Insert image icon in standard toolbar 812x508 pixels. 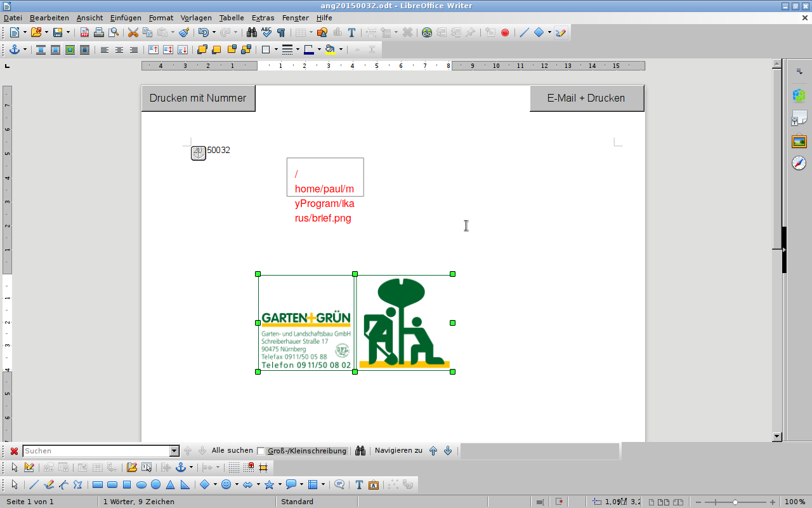pyautogui.click(x=322, y=32)
